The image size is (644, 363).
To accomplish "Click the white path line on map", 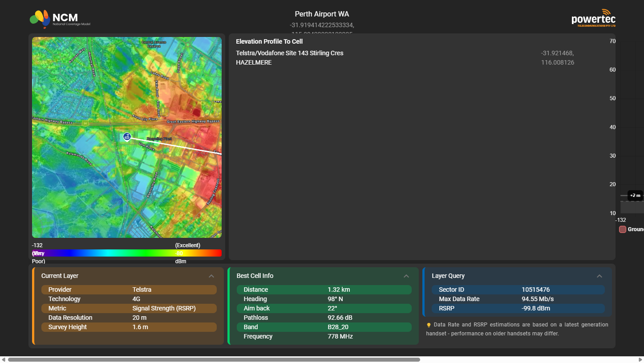I will point(176,146).
